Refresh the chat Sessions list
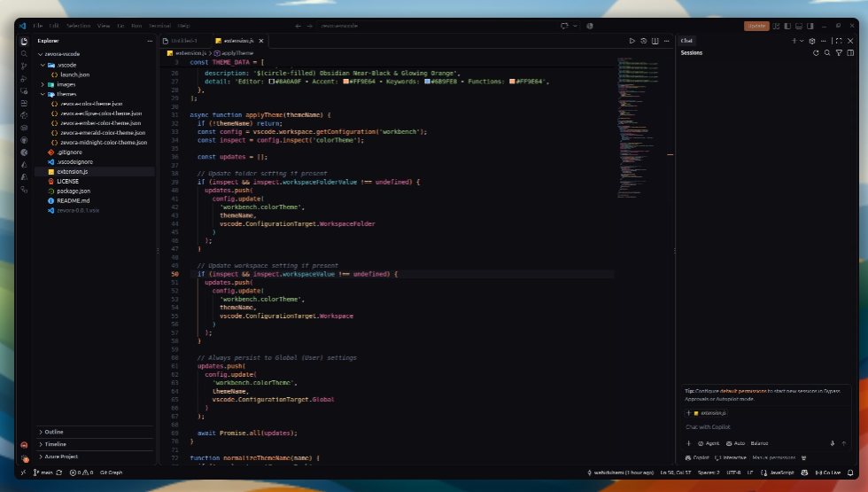 coord(816,53)
